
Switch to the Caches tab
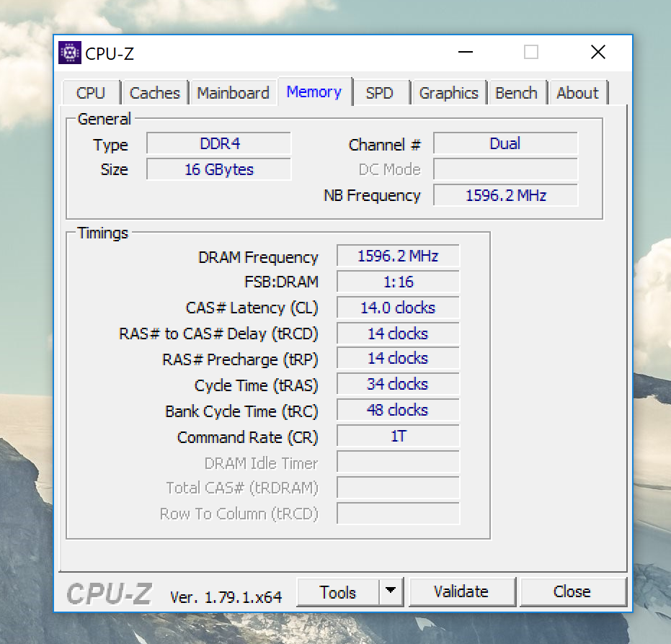[x=154, y=92]
